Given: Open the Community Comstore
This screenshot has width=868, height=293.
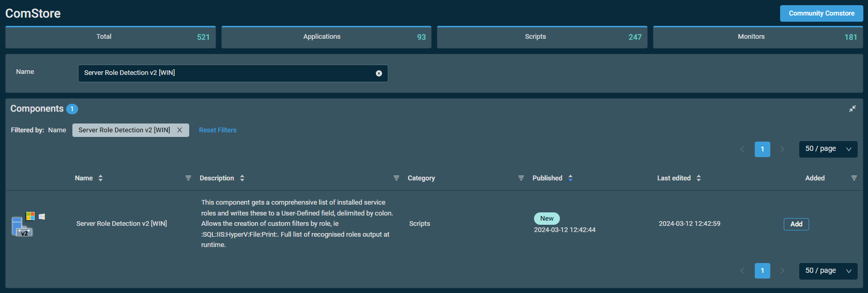Looking at the screenshot, I should point(821,13).
